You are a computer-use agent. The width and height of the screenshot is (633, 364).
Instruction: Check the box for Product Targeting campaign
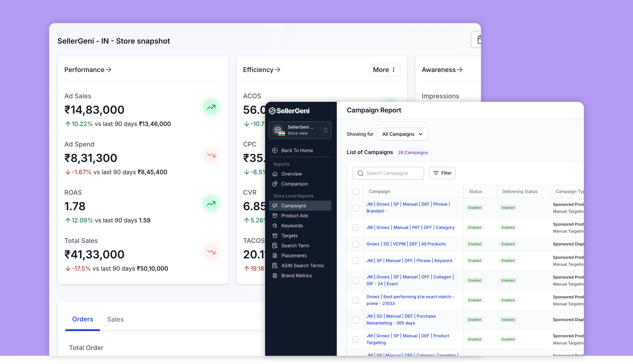point(355,339)
